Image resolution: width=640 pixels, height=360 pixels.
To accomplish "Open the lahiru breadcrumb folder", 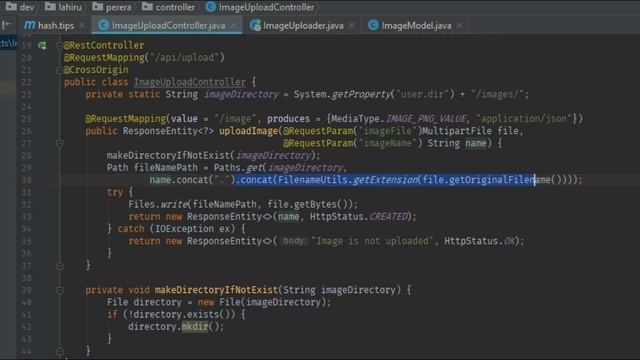I will (63, 7).
